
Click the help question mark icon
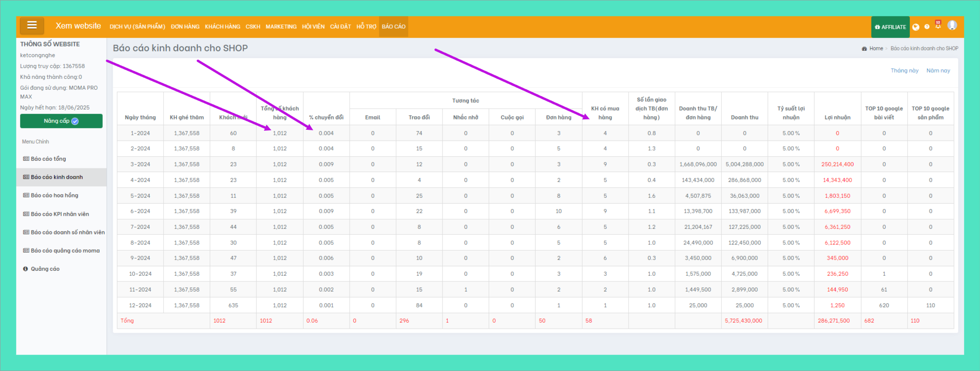927,27
